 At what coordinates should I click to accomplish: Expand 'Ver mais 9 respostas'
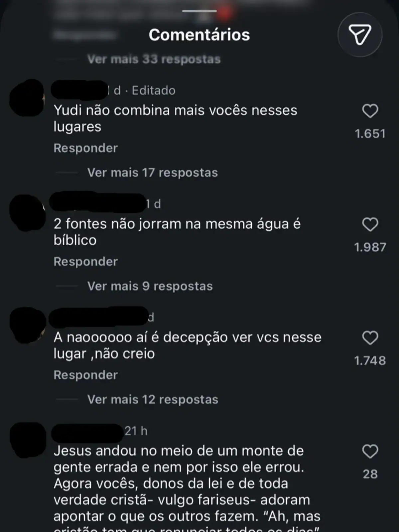tap(150, 286)
